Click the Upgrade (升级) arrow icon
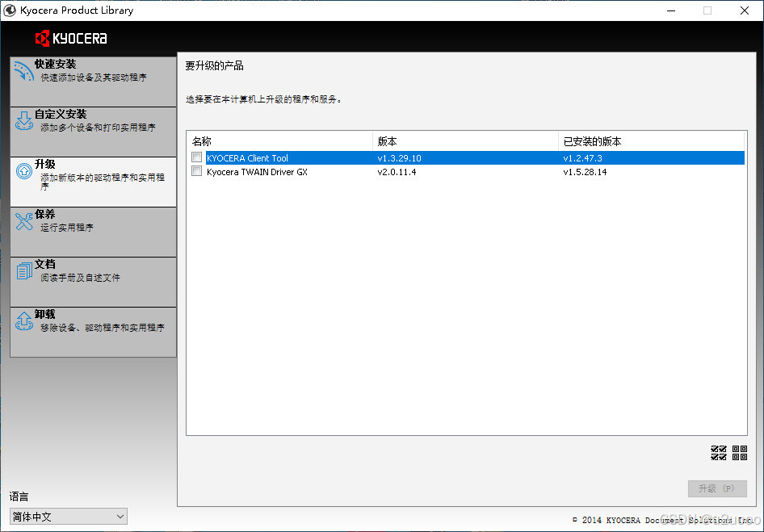 (x=24, y=171)
